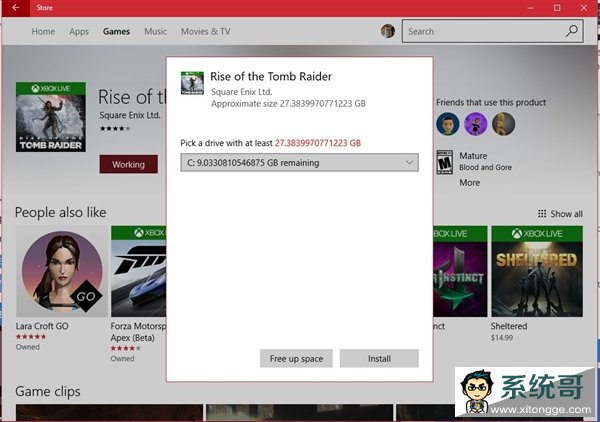Click Show all in People also like
The width and height of the screenshot is (600, 422).
566,214
